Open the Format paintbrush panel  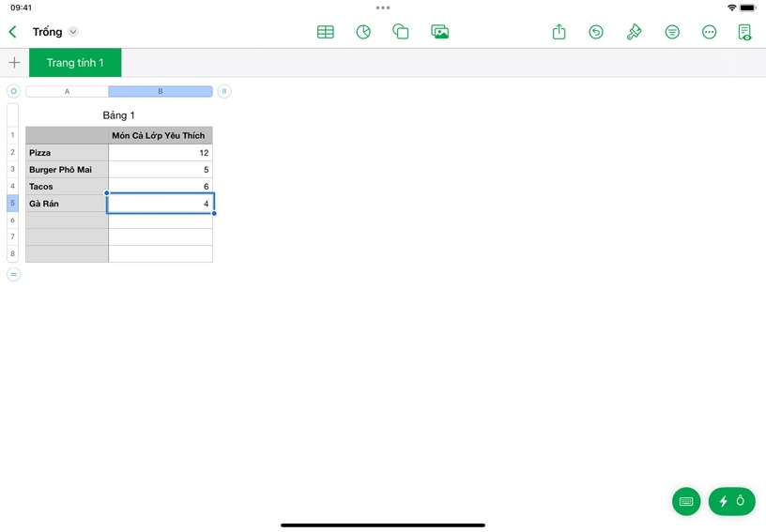point(635,32)
